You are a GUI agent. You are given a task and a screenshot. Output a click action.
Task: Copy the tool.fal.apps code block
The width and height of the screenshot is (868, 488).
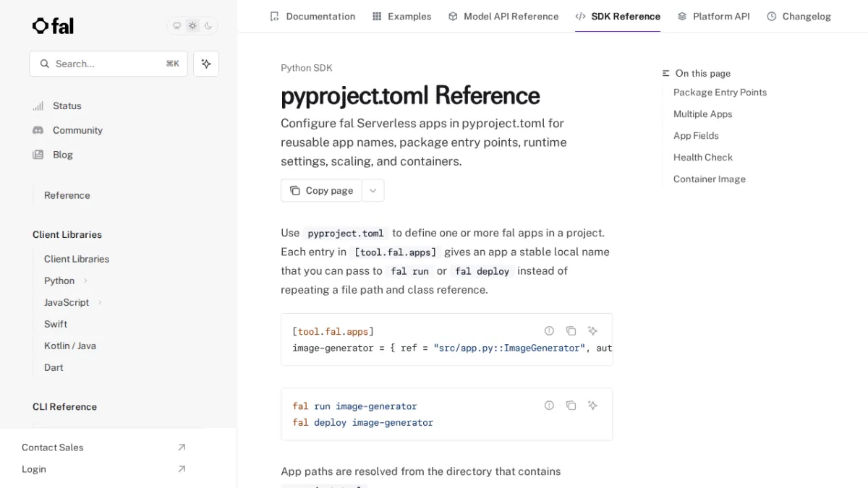[571, 330]
